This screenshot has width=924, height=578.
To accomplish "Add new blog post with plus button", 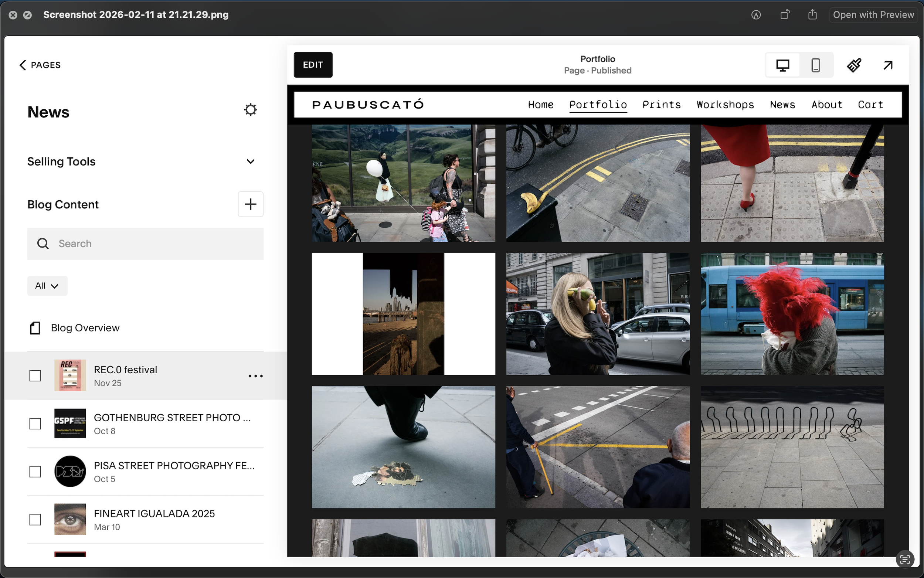I will (250, 204).
